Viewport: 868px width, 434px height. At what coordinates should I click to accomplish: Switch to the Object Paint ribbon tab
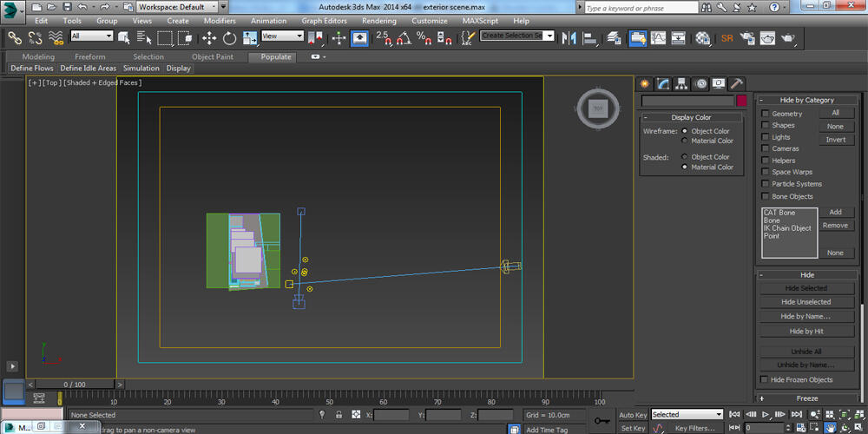coord(213,56)
